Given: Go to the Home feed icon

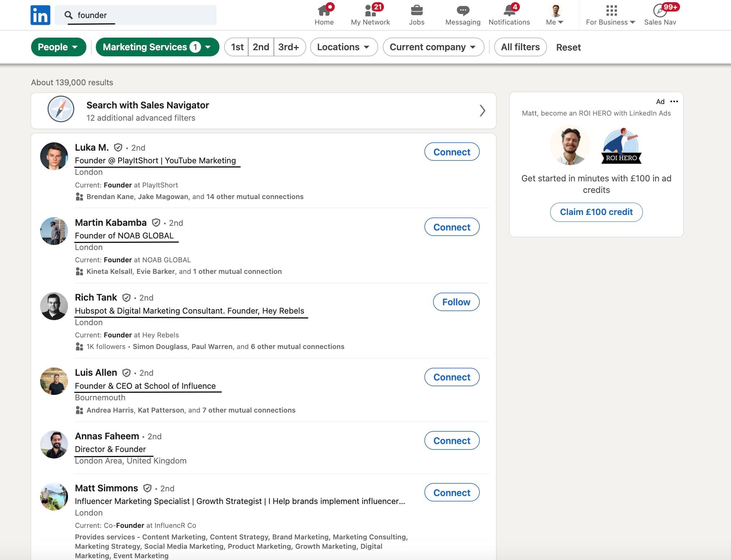Looking at the screenshot, I should pyautogui.click(x=324, y=10).
